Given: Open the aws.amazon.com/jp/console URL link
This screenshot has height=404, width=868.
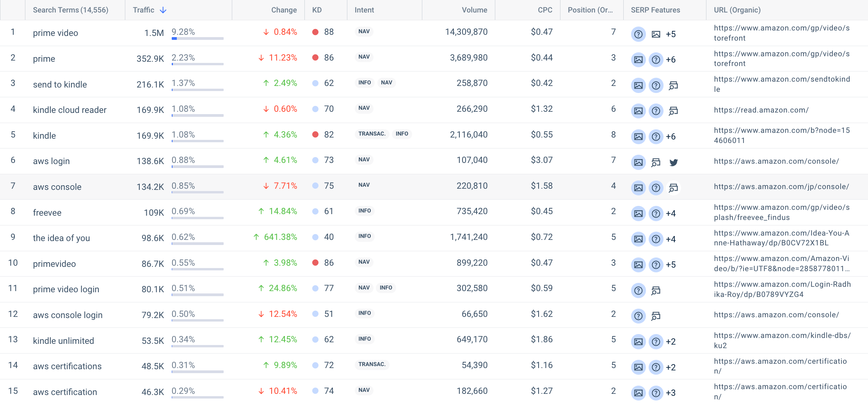Looking at the screenshot, I should click(x=781, y=187).
